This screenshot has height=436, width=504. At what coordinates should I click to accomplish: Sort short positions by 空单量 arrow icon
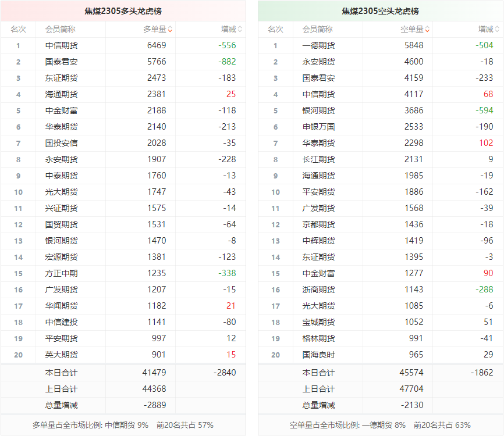(x=427, y=30)
